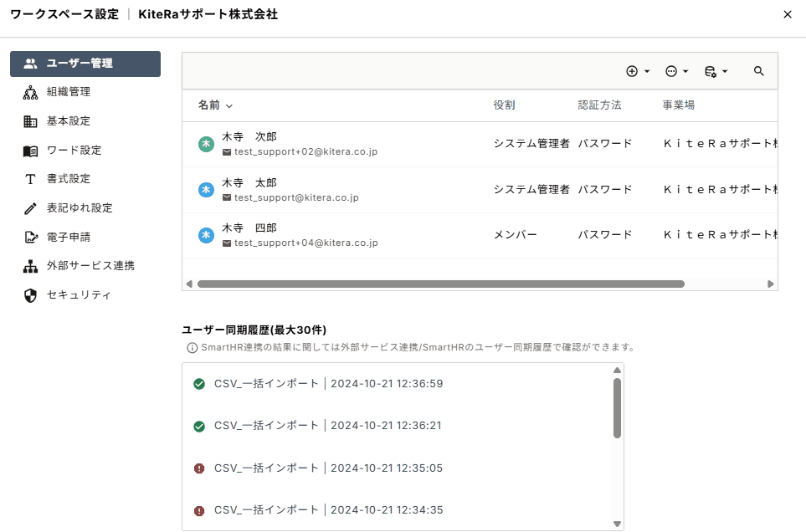This screenshot has width=806, height=532.
Task: Sort by 名前 column chevron
Action: point(229,105)
